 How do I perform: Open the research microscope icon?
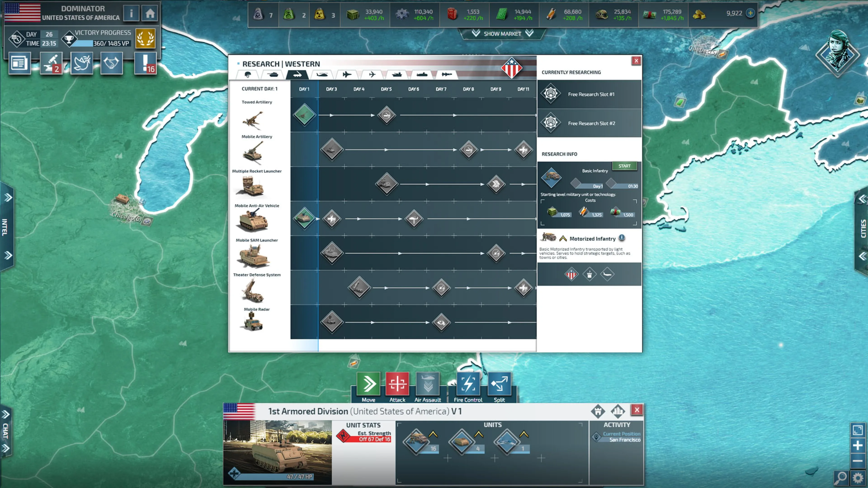coord(51,63)
